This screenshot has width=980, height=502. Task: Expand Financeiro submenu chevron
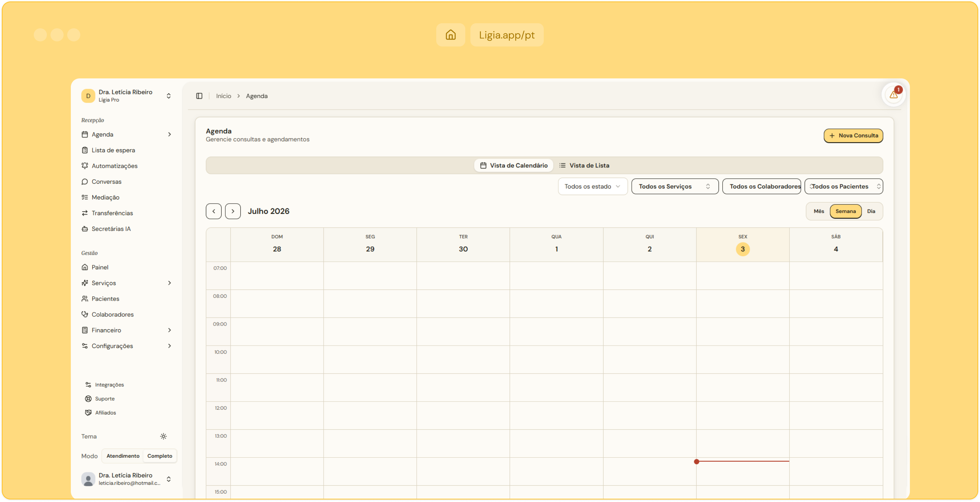[x=169, y=330]
